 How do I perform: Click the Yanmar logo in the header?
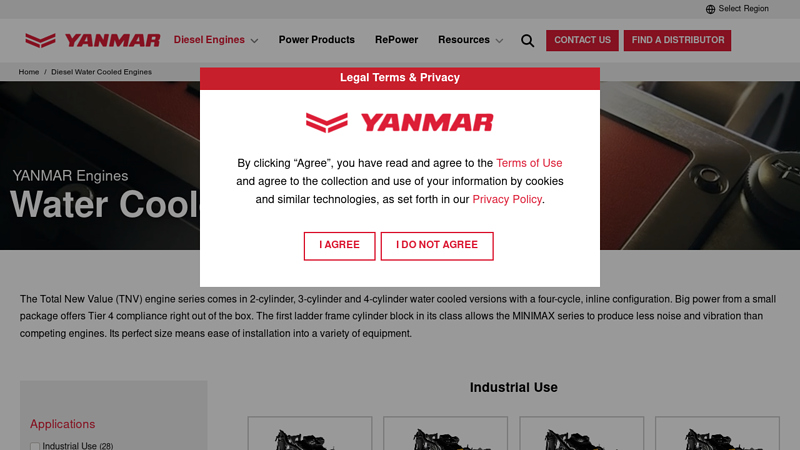[92, 40]
